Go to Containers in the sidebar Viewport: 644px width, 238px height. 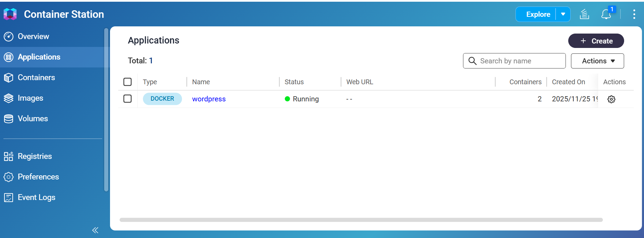tap(36, 78)
